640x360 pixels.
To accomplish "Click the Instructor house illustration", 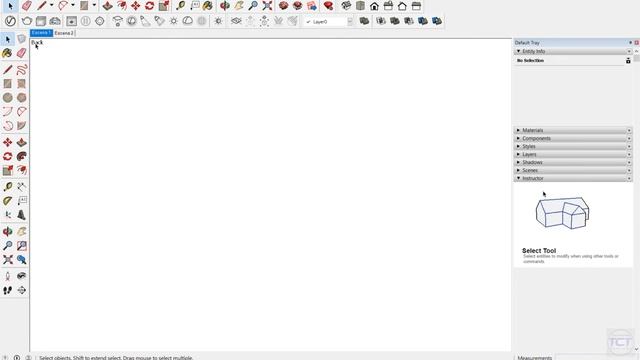I will (x=562, y=213).
